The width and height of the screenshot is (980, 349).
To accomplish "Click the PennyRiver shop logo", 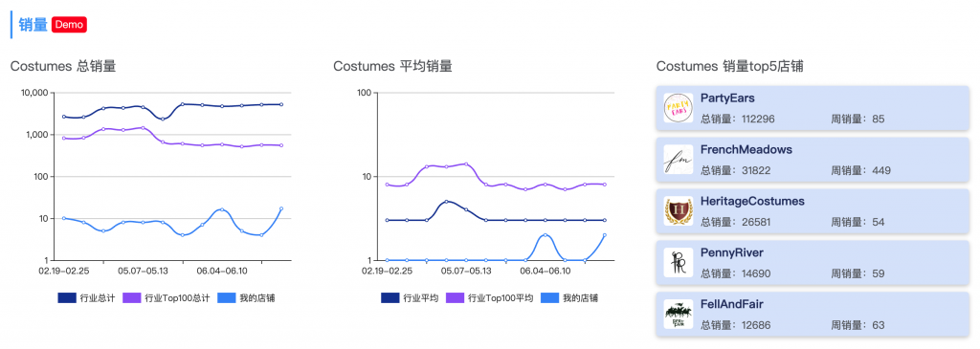I will [679, 263].
